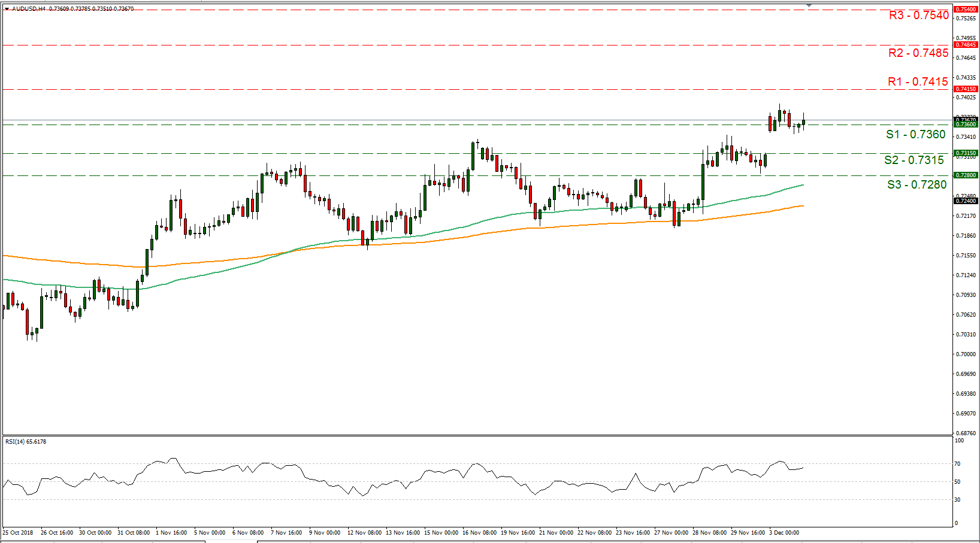The height and width of the screenshot is (543, 980).
Task: Click the 0.69070 price scale value
Action: [966, 414]
